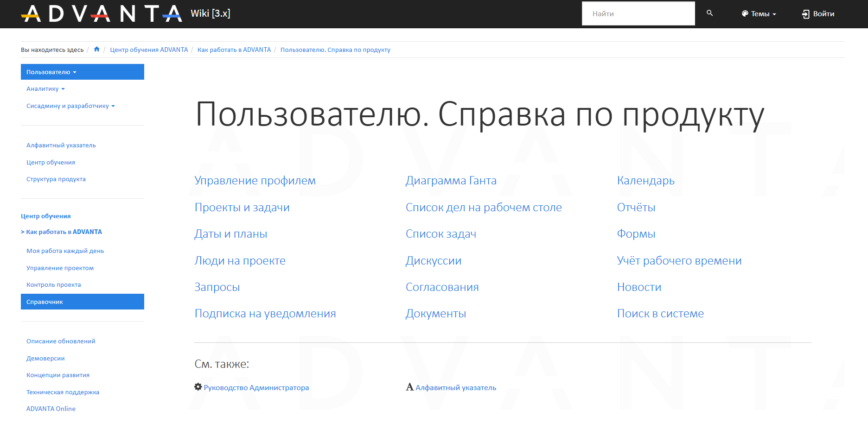The width and height of the screenshot is (868, 423).
Task: Click the ADVANTA logo in header
Action: [x=101, y=13]
